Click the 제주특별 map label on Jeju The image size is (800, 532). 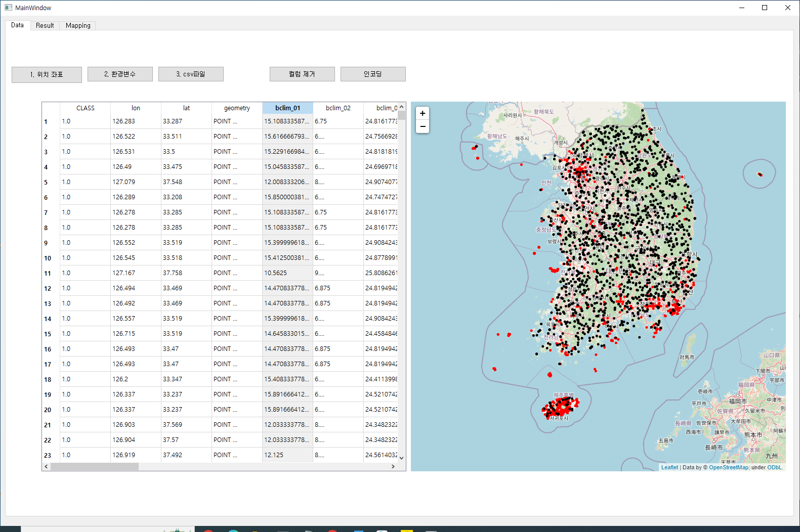pyautogui.click(x=564, y=395)
